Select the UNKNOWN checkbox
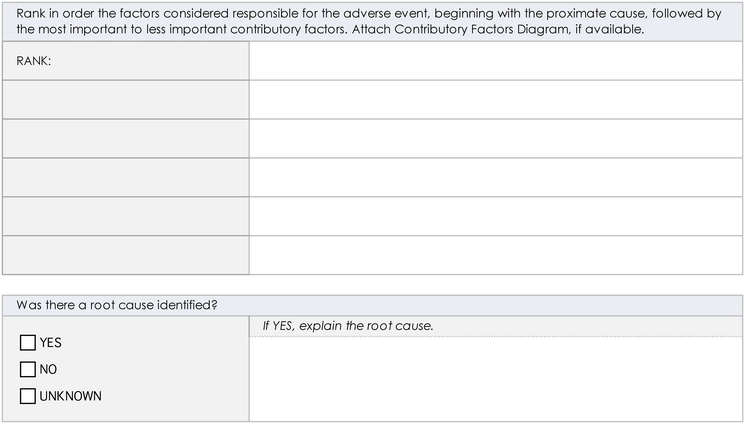 click(x=28, y=395)
